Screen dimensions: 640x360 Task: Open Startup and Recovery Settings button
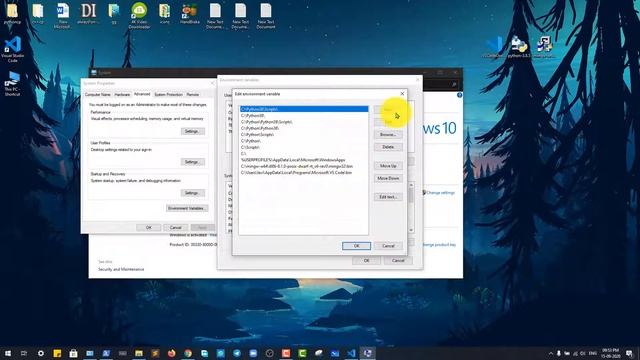192,193
